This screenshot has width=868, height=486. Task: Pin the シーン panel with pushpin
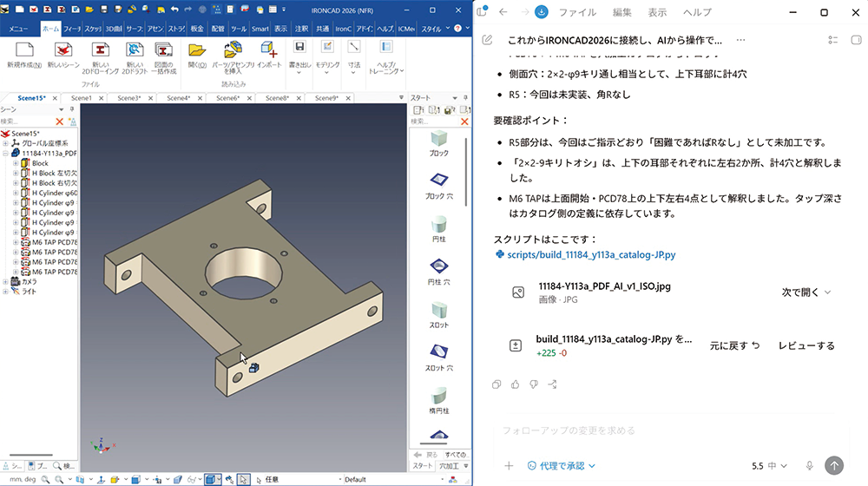tap(72, 109)
